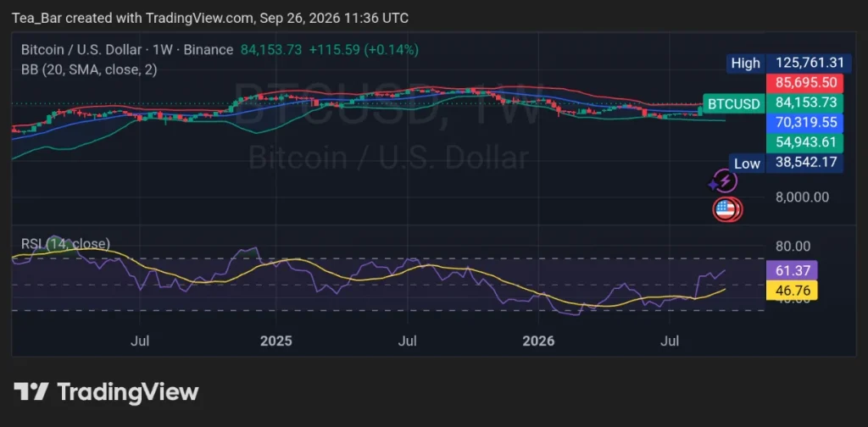Click the 2025 time axis label
Image resolution: width=868 pixels, height=427 pixels.
click(x=275, y=341)
